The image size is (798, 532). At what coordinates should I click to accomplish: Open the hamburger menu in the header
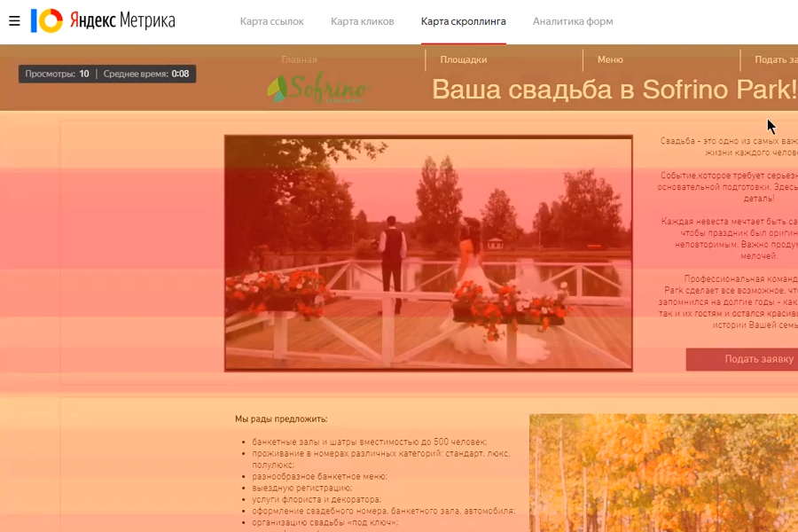(x=14, y=20)
